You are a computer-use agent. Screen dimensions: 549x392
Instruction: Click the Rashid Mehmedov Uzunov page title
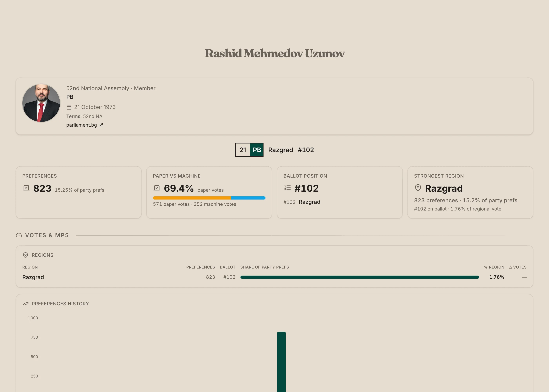click(x=274, y=53)
